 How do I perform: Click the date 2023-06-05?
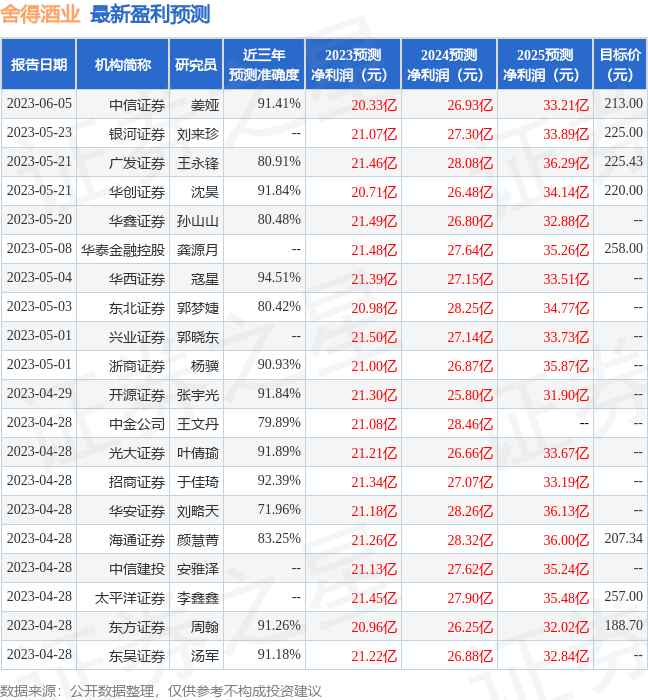click(39, 104)
